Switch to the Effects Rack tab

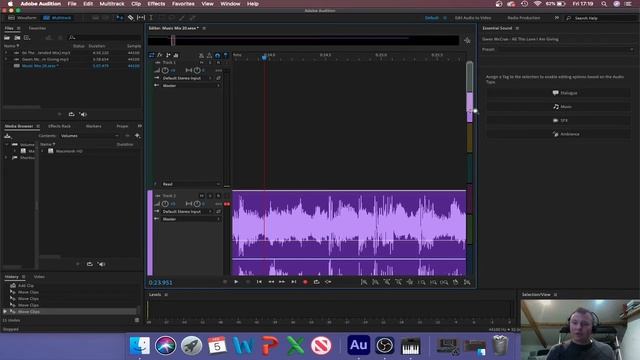point(59,126)
